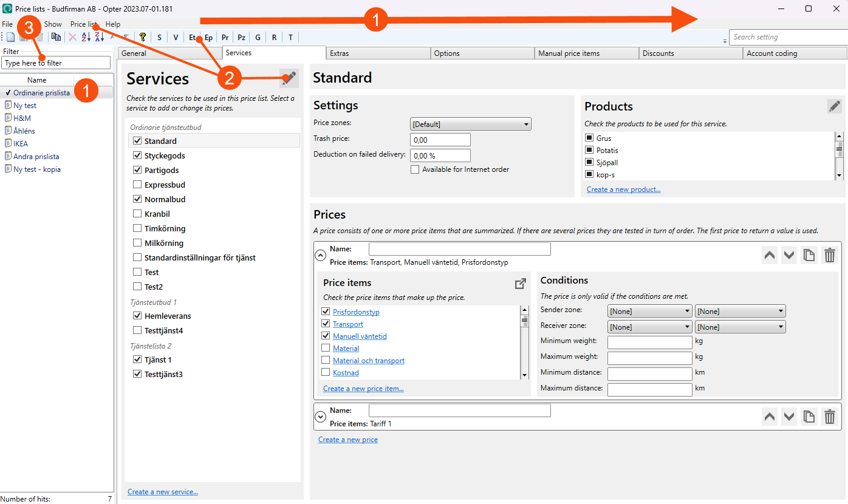Click the copy price list toolbar icon
848x504 pixels.
[x=56, y=37]
